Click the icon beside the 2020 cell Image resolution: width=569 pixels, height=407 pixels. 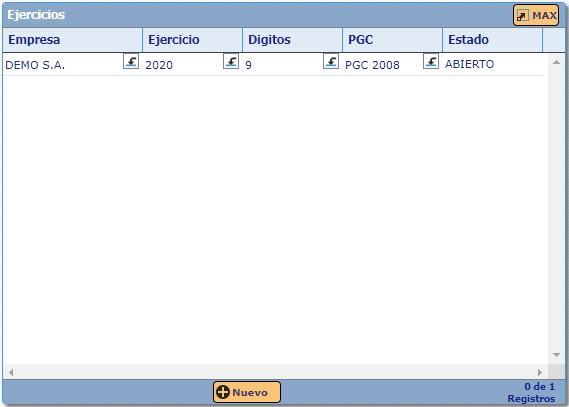(x=231, y=61)
